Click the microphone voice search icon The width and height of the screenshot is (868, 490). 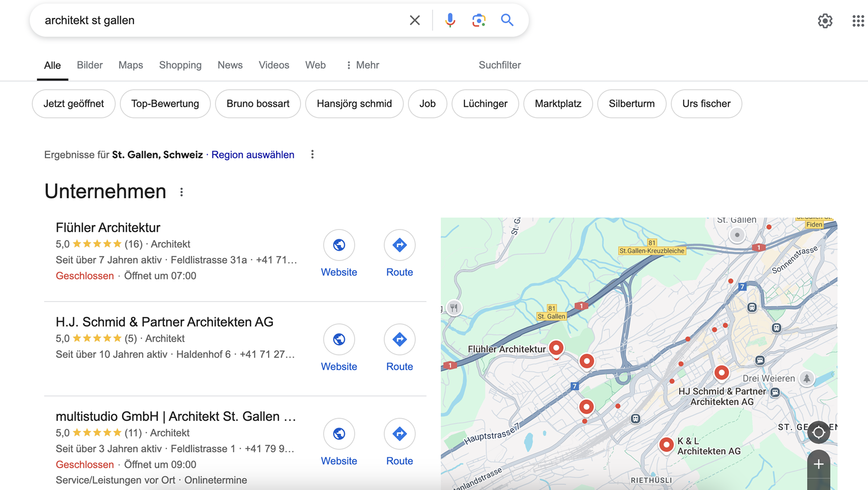click(450, 20)
